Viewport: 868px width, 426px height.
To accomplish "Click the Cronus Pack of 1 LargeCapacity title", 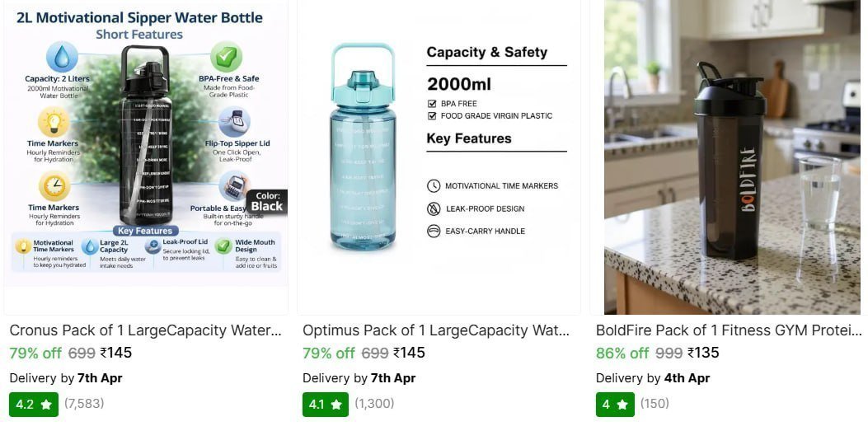I will (145, 330).
